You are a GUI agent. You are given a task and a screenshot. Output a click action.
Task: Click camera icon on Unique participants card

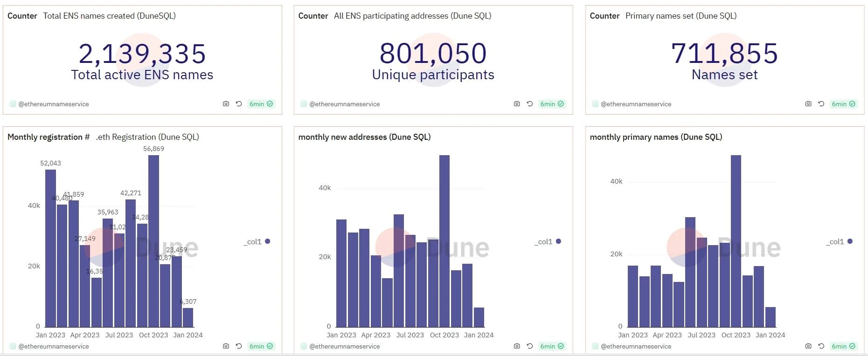point(517,104)
